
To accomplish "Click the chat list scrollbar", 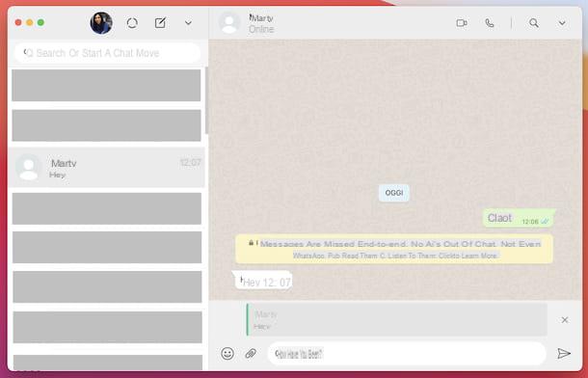I will [206, 100].
